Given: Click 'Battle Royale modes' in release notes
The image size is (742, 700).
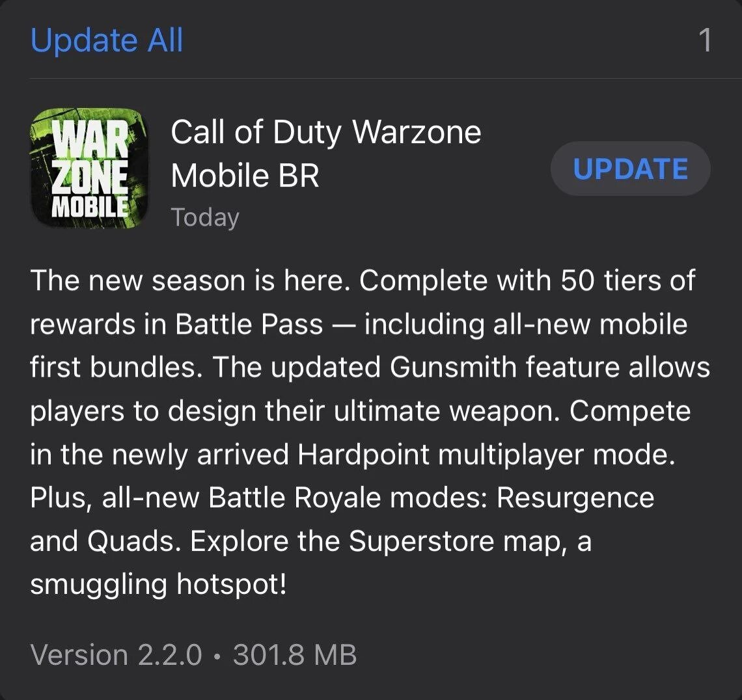Looking at the screenshot, I should 348,498.
